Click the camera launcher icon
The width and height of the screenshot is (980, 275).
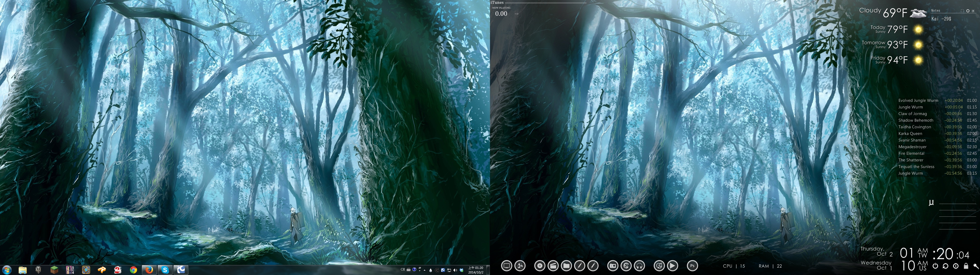(x=613, y=266)
